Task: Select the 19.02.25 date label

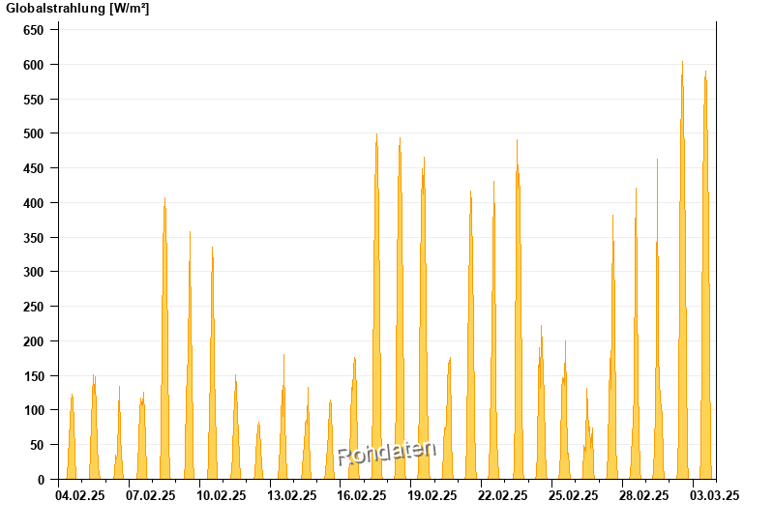Action: [x=432, y=495]
